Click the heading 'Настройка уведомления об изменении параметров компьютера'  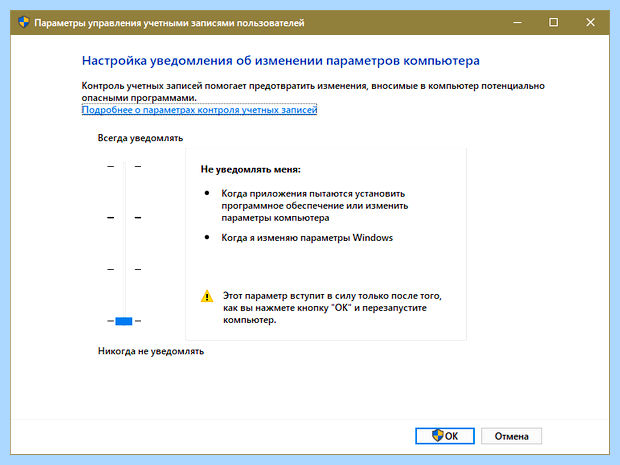tap(281, 61)
